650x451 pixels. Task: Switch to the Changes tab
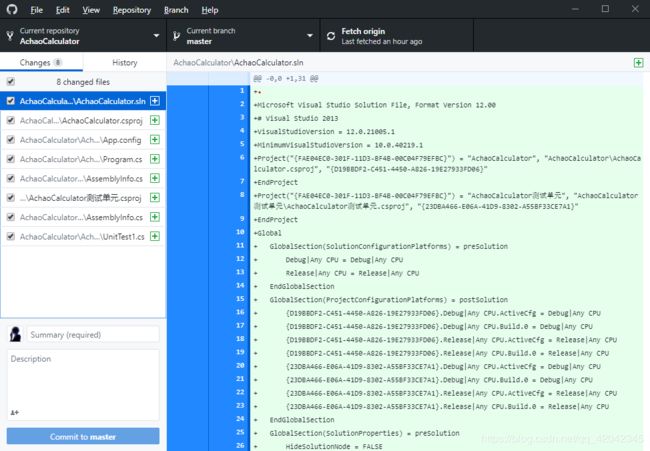41,63
